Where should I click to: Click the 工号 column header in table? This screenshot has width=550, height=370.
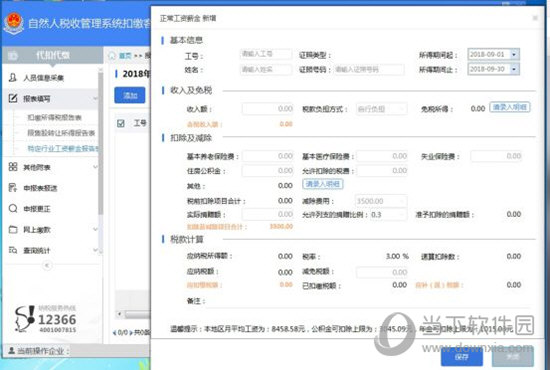coord(140,123)
